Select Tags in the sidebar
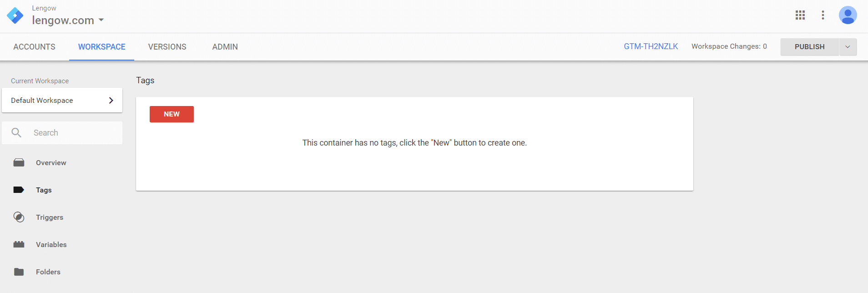 (x=44, y=190)
